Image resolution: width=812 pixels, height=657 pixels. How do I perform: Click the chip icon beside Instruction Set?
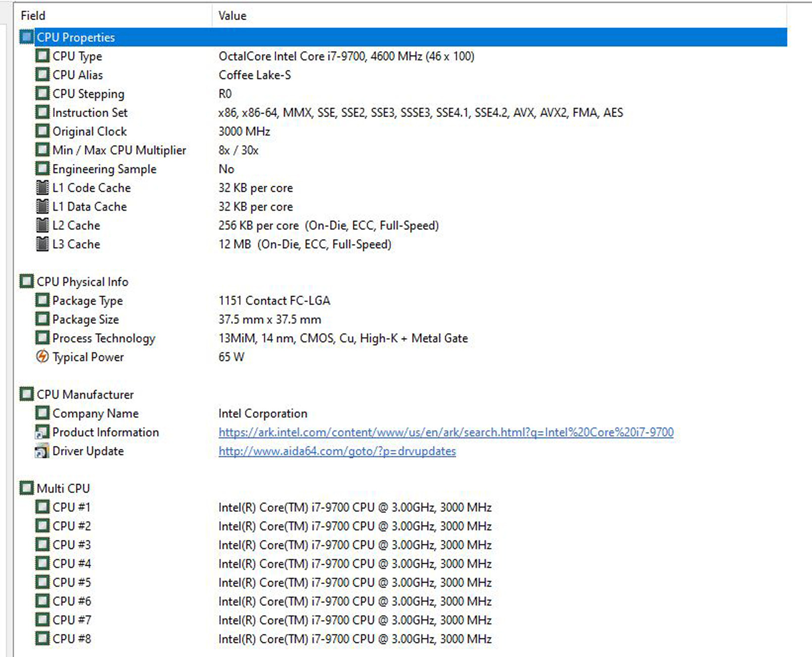[x=42, y=112]
